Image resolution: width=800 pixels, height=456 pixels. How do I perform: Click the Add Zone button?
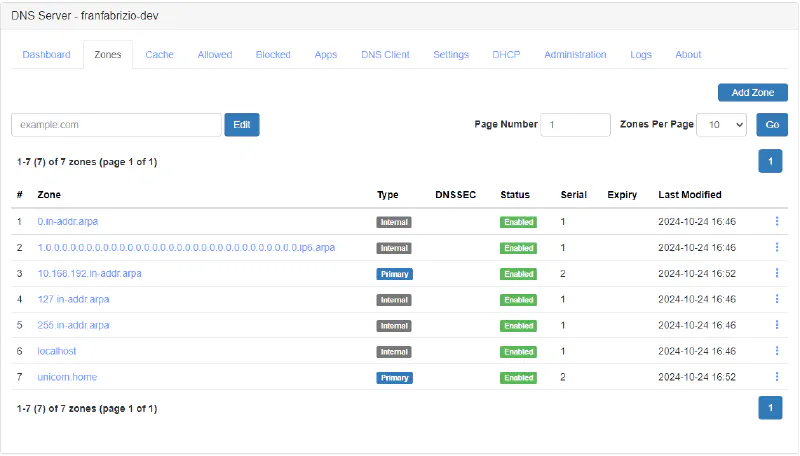[753, 92]
